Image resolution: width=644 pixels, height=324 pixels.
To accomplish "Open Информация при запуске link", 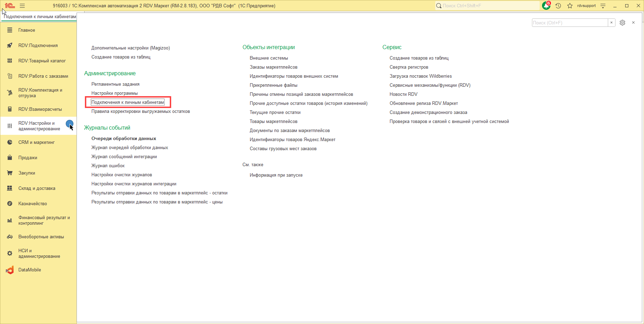I will [276, 175].
